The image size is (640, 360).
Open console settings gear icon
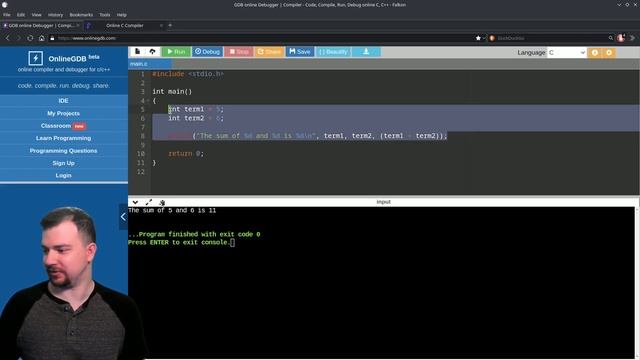click(162, 202)
